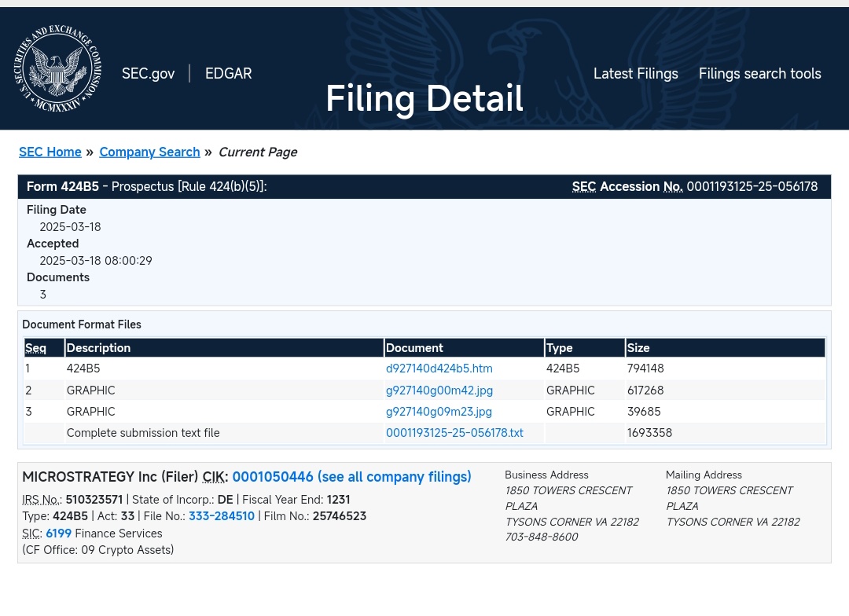
Task: Select Fiscal Year End value 1231
Action: click(x=338, y=500)
